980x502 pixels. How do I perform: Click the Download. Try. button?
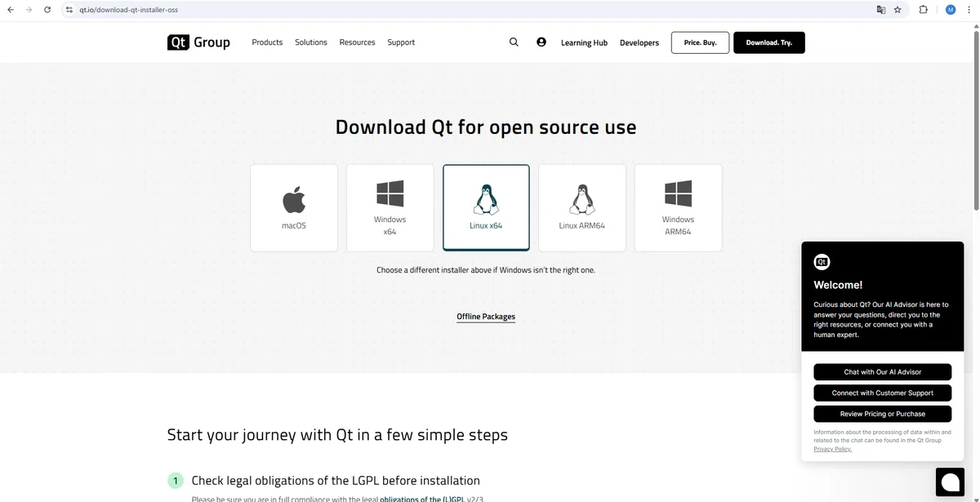coord(769,42)
